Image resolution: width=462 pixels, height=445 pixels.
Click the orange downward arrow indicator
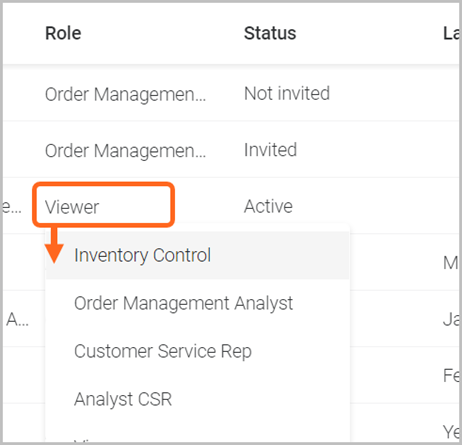point(54,247)
